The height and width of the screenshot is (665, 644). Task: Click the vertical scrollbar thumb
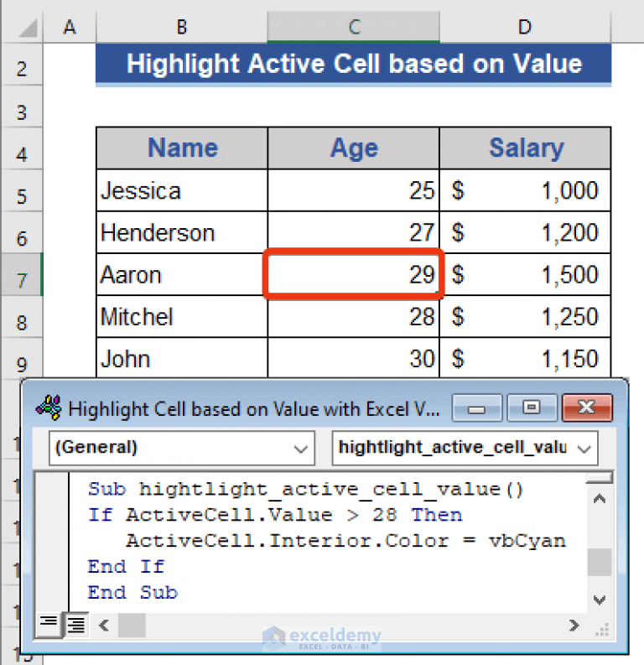[599, 562]
